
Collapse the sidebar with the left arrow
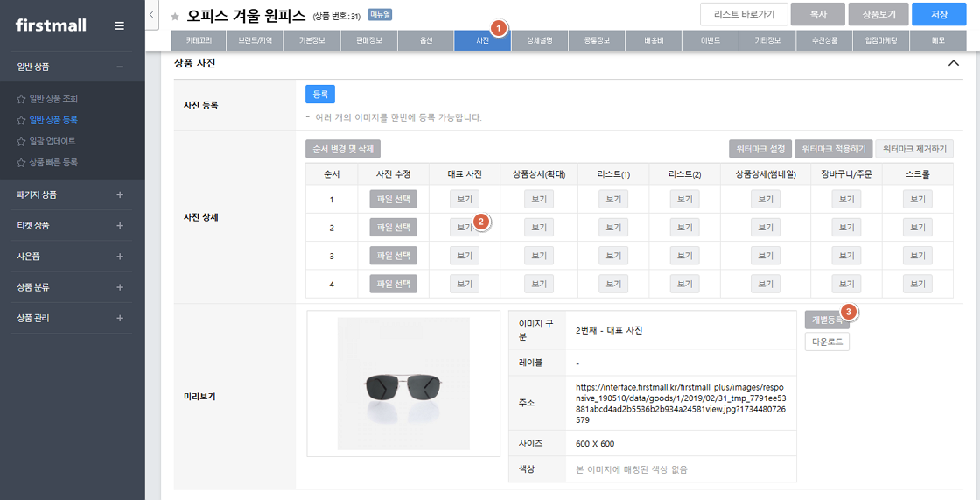pos(152,15)
